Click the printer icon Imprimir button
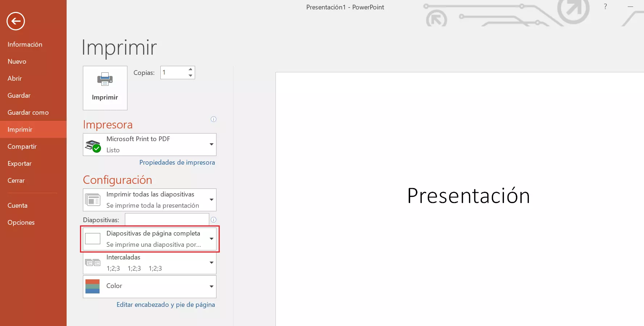The width and height of the screenshot is (644, 326). point(105,88)
